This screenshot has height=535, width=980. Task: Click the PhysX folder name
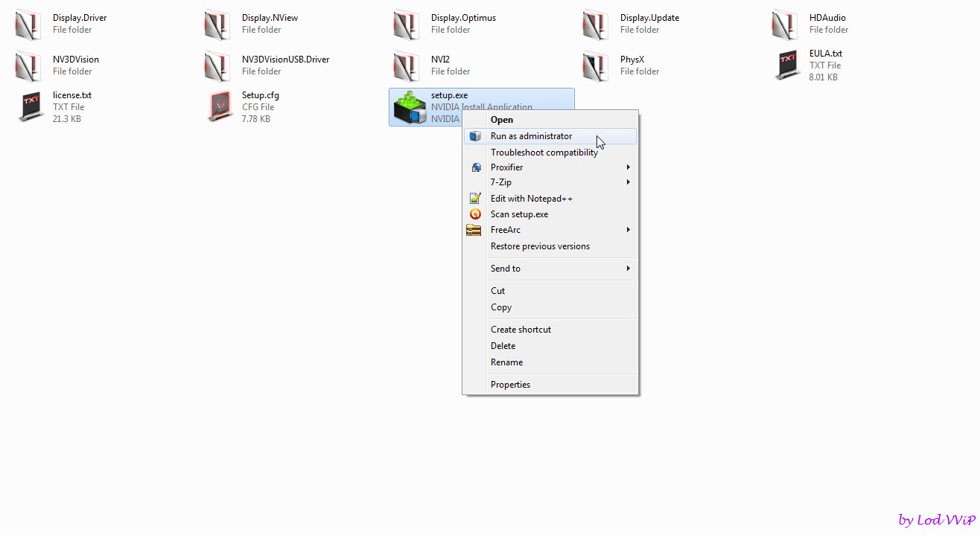pos(632,60)
